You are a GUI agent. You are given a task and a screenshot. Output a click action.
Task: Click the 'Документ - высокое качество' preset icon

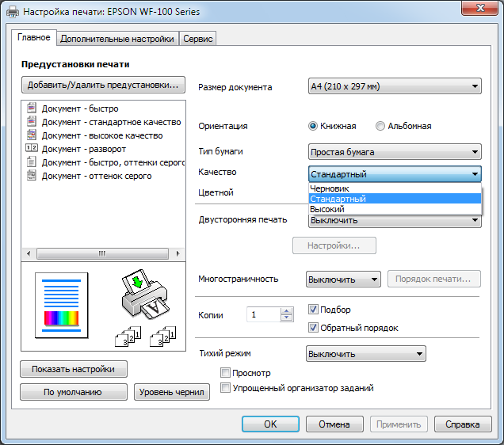(31, 135)
